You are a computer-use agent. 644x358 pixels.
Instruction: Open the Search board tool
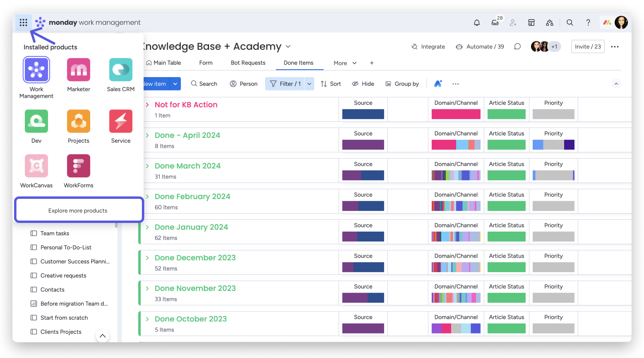point(204,84)
